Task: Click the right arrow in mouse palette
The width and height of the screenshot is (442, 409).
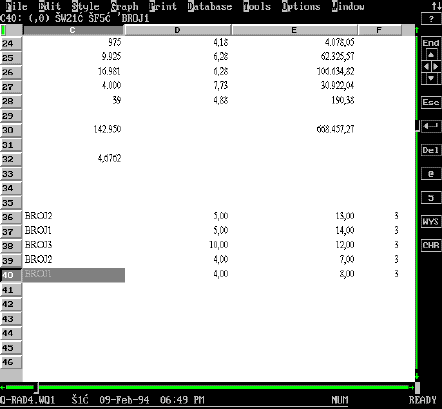Action: click(436, 67)
